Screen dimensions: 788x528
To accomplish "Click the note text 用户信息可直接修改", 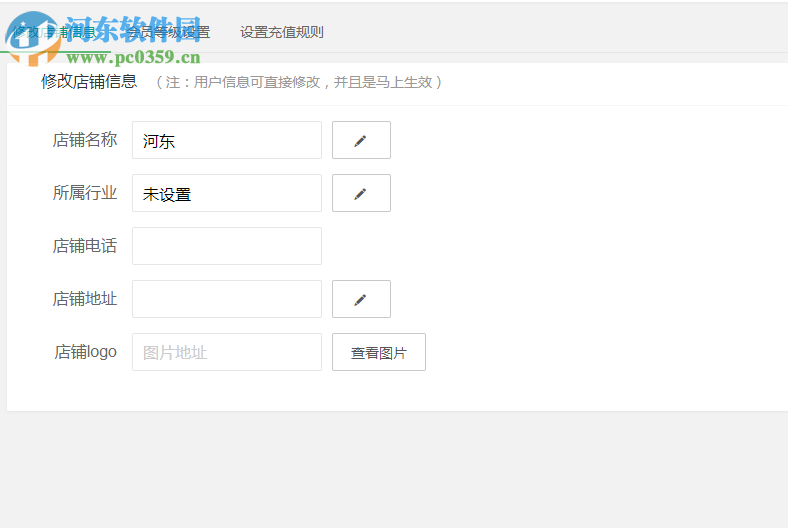I will coord(257,82).
